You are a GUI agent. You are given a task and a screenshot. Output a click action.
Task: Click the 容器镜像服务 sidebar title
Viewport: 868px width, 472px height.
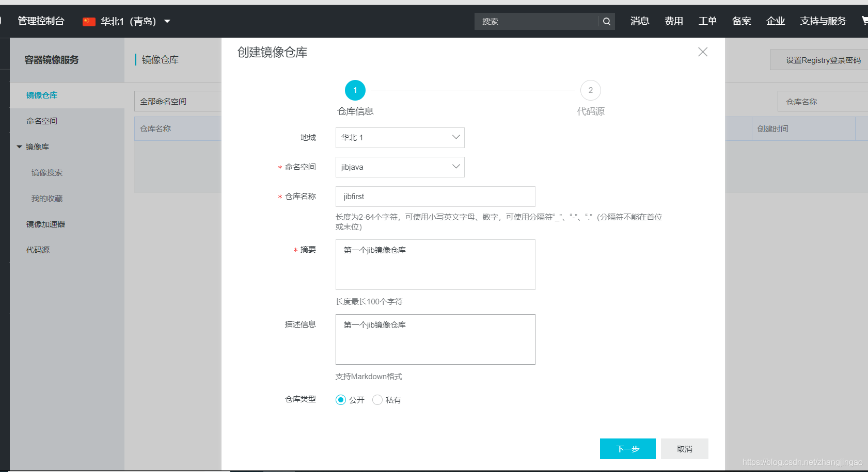coord(52,60)
